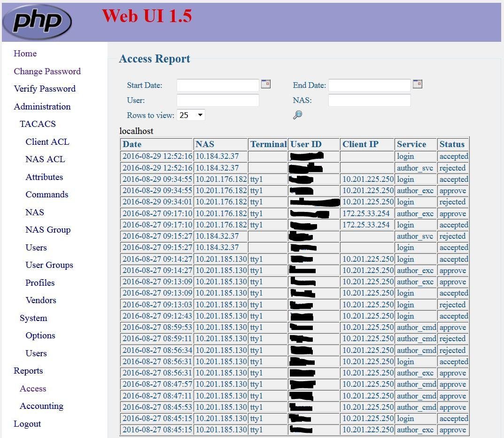Navigate to NAS Group settings
The image size is (504, 438).
(x=48, y=229)
